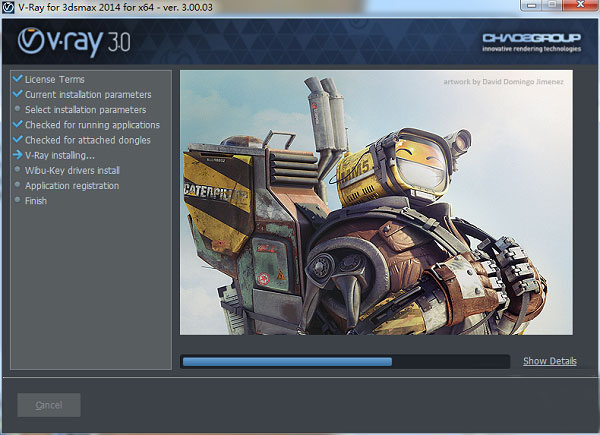
Task: Click the artwork by David Domingo Jimenez credit
Action: (503, 81)
